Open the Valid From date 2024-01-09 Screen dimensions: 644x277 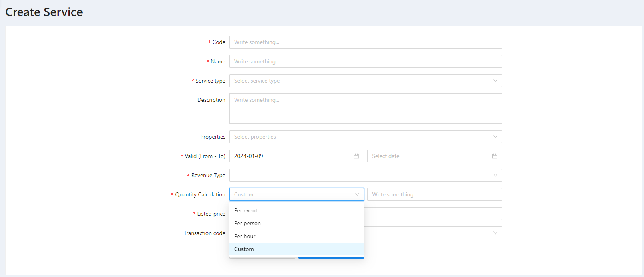coord(290,156)
